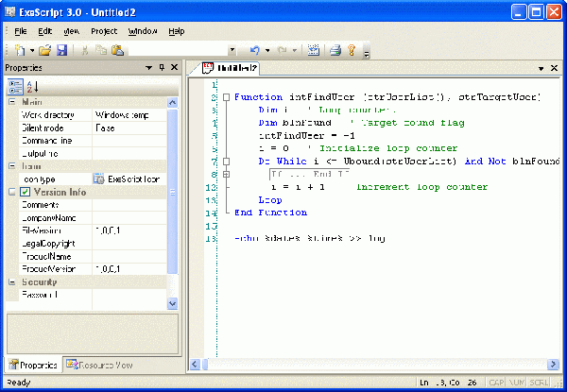Click the Open folder toolbar icon
This screenshot has height=392, width=567.
coord(44,49)
